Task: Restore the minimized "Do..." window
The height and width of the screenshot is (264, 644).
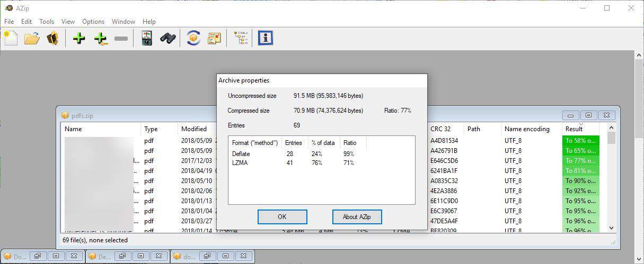Action: pos(37,256)
